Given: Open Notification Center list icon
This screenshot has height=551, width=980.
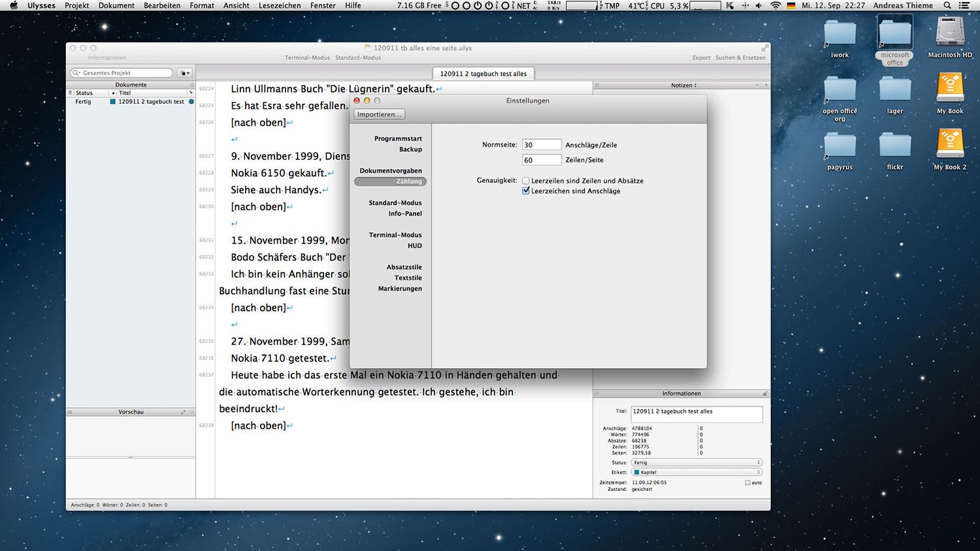Looking at the screenshot, I should coord(964,5).
